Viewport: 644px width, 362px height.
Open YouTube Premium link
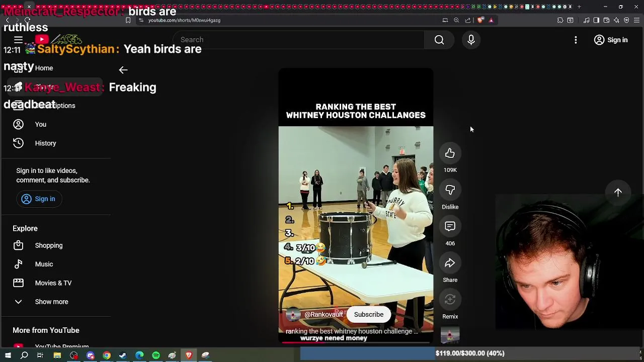click(x=55, y=346)
